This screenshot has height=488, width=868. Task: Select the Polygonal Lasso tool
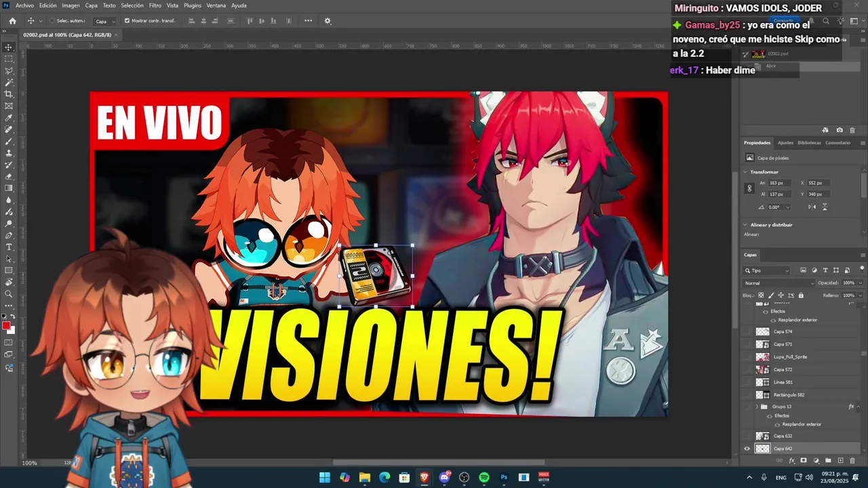9,70
